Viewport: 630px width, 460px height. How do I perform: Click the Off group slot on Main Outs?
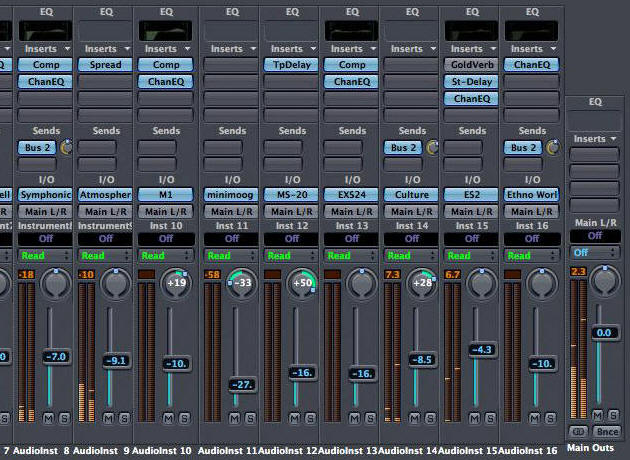[595, 236]
